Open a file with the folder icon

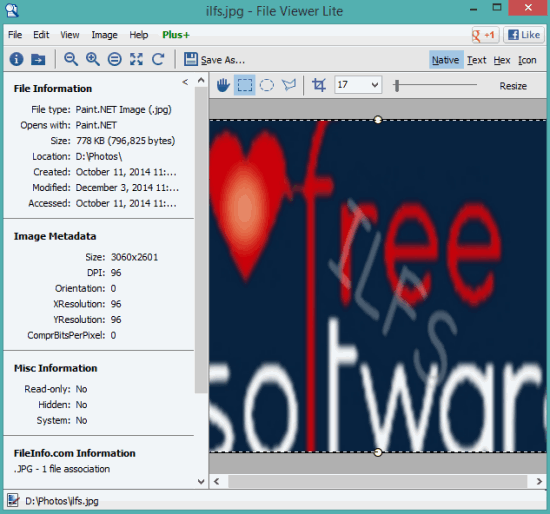(38, 59)
